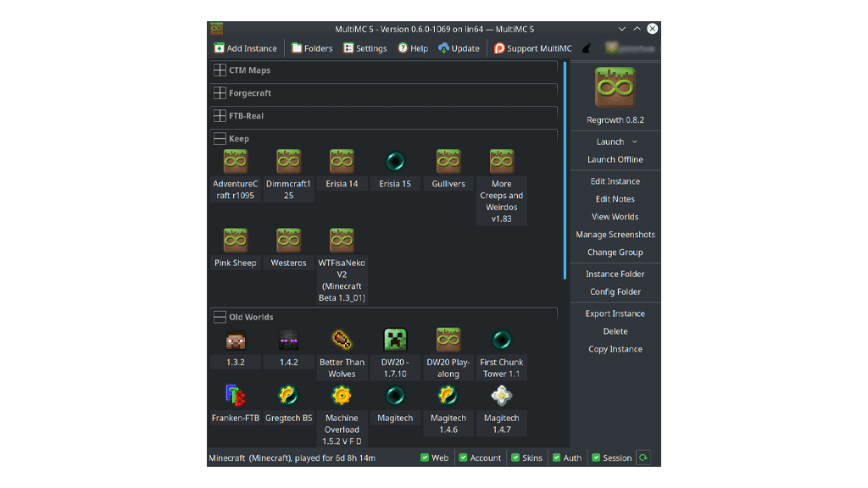Click the cat icon in the toolbar
868x488 pixels.
point(587,48)
